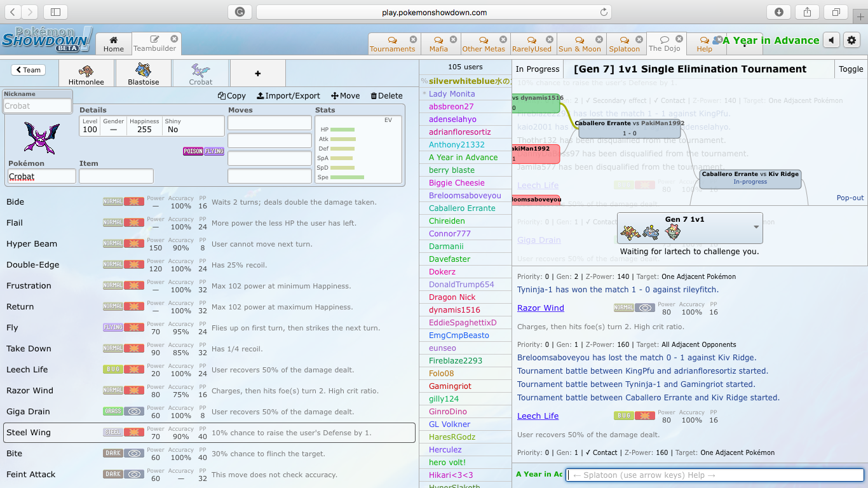868x488 pixels.
Task: Select the Blastoise team slot
Action: 143,72
